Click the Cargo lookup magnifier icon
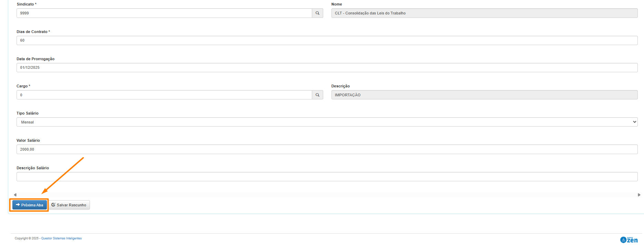This screenshot has width=644, height=248. click(x=317, y=95)
